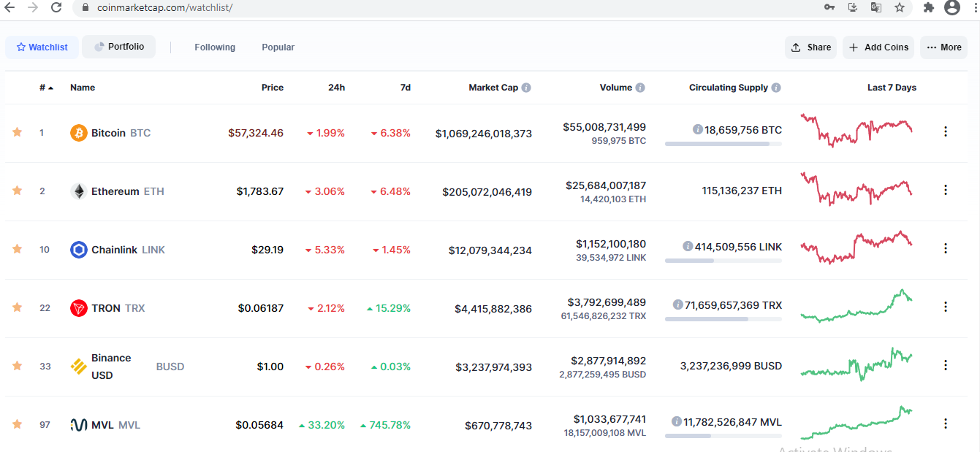Click Ethereum's volume $25,684,007,187
The height and width of the screenshot is (452, 980).
coord(606,185)
